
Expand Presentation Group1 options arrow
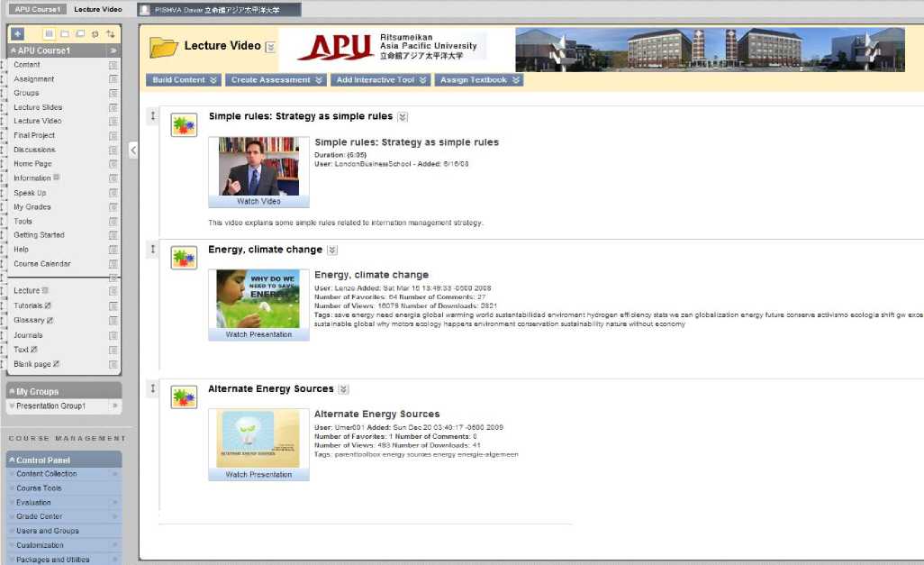(x=115, y=406)
